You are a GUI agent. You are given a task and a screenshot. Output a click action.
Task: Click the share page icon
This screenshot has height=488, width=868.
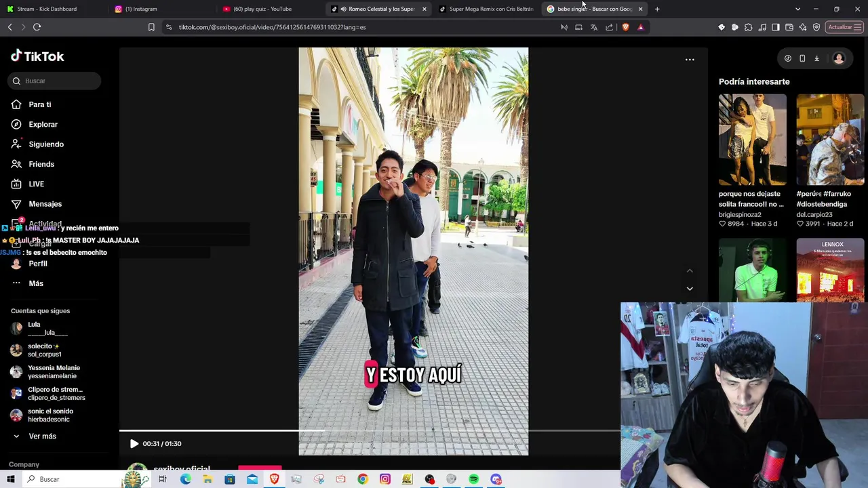[609, 27]
